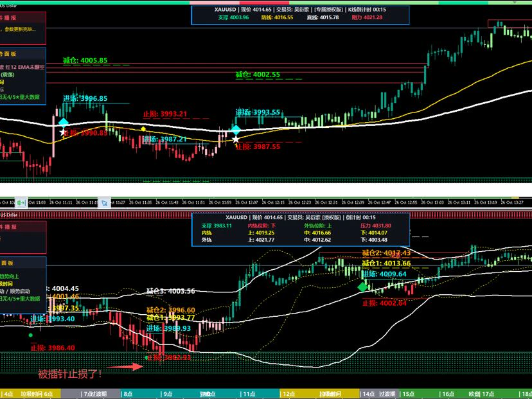This screenshot has height=399, width=532.
Task: Click the 阻力 4021.28 value in the top info box
Action: (367, 17)
